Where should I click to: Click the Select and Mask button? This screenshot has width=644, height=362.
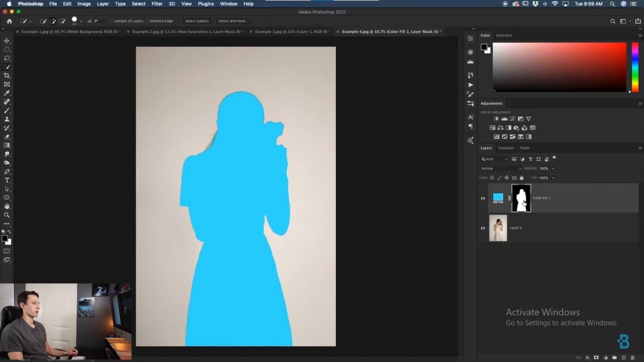[233, 21]
